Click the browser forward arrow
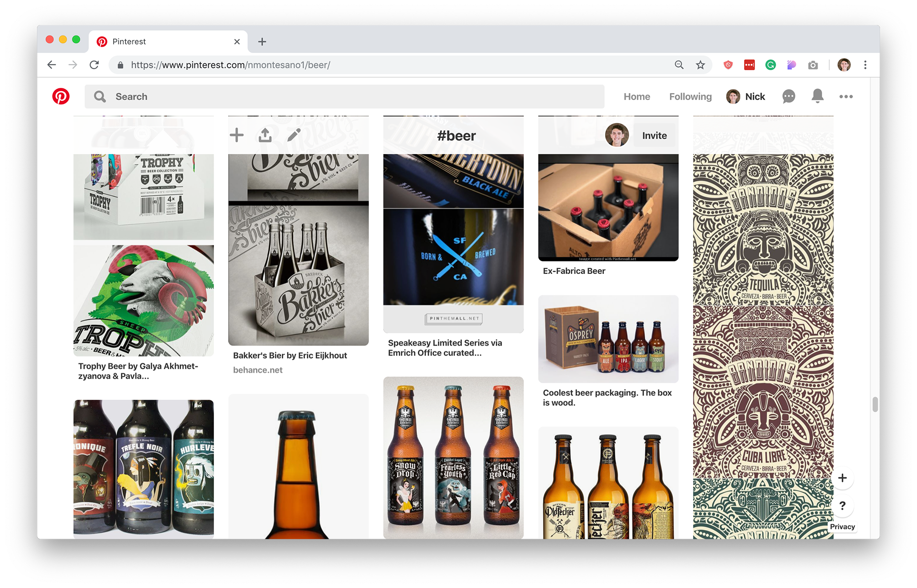Image resolution: width=917 pixels, height=588 pixels. [73, 65]
